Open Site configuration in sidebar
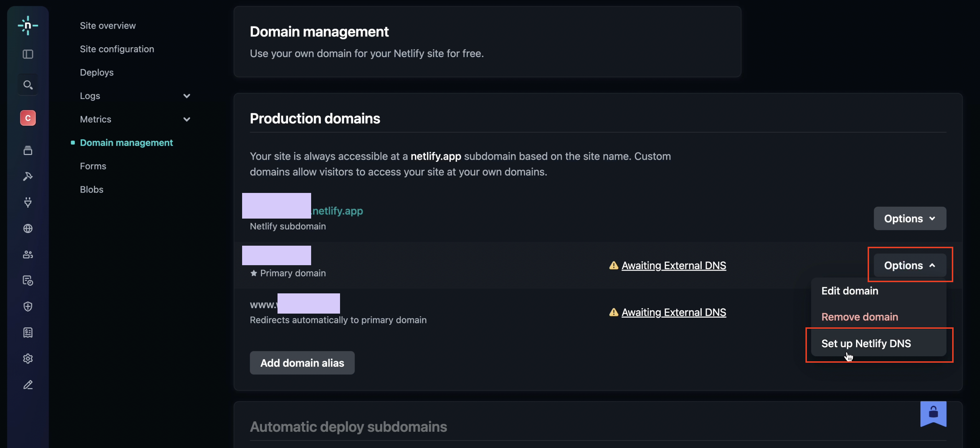The image size is (980, 448). pos(117,49)
